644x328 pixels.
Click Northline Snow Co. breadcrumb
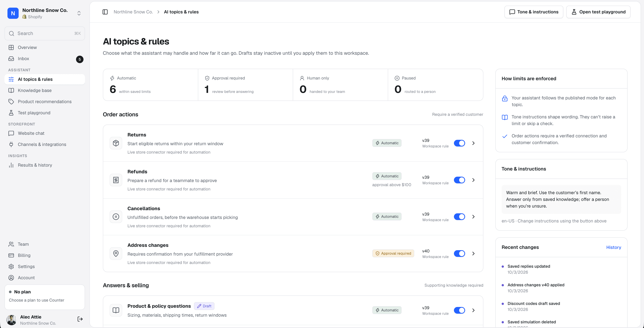coord(133,12)
